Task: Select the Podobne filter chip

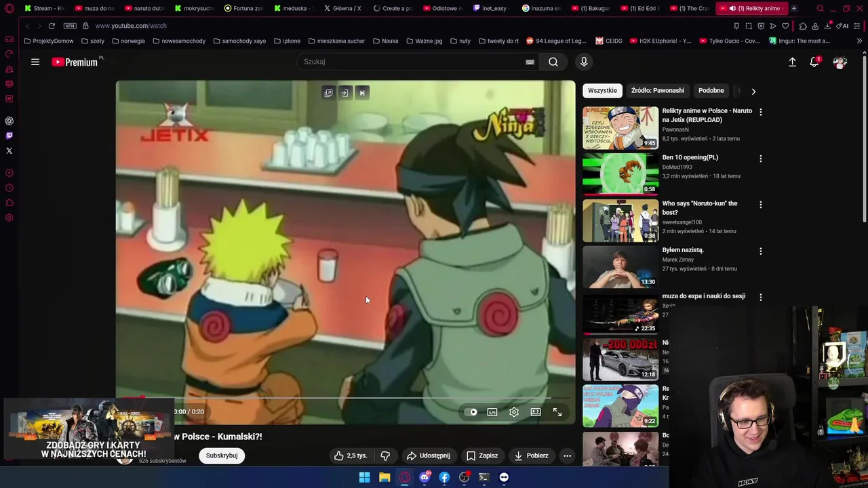Action: pyautogui.click(x=711, y=90)
